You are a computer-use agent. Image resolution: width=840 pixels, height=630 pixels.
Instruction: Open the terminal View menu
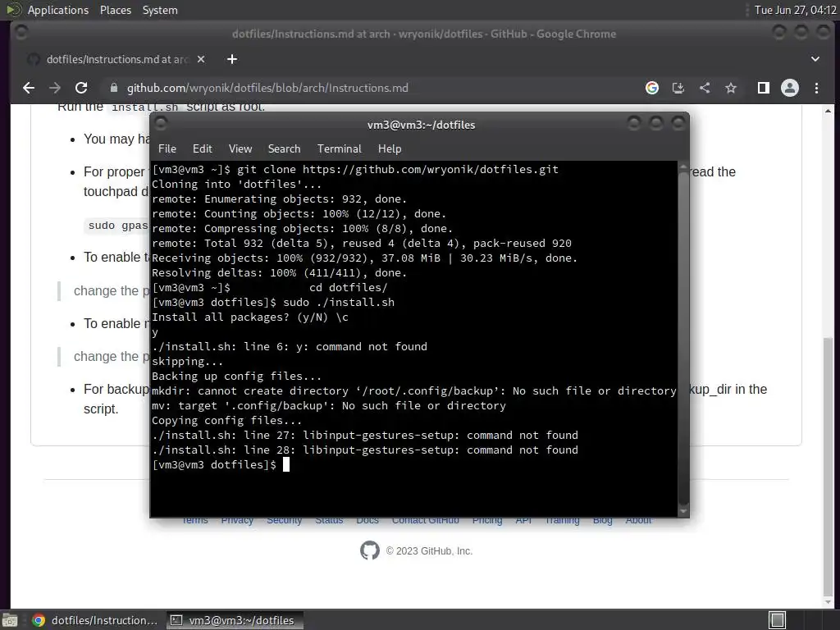[x=240, y=149]
